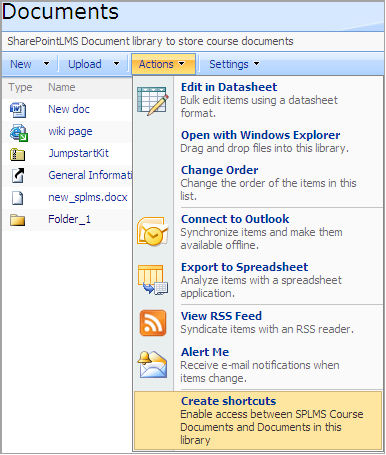Open the wiki page link

(x=70, y=131)
